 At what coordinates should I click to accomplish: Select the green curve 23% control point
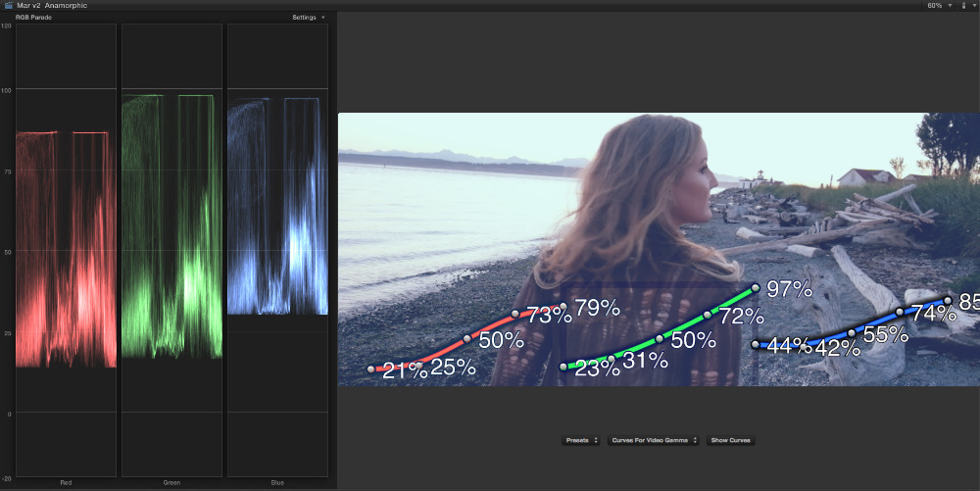tap(563, 367)
